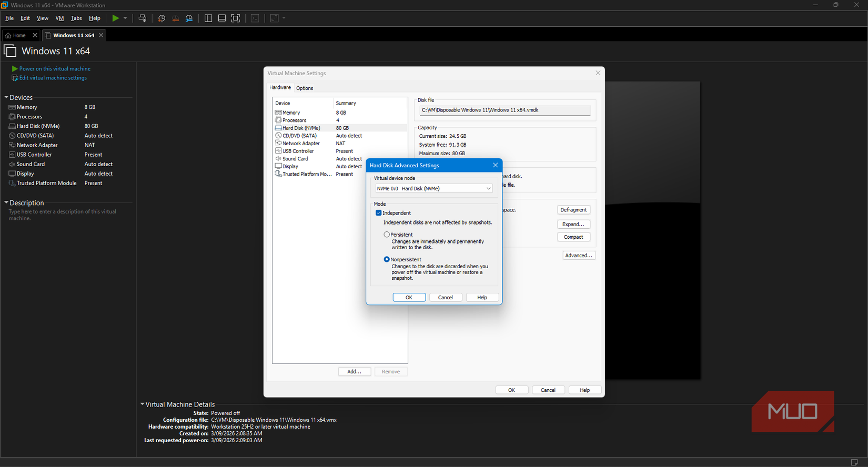The image size is (868, 467).
Task: Click the Send Ctrl+Alt+Del toolbar icon
Action: click(x=143, y=18)
